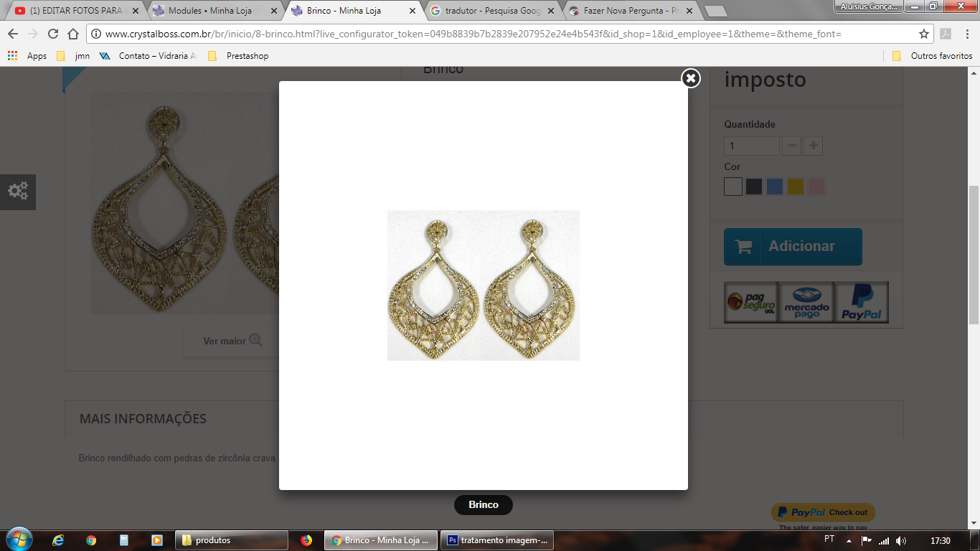Open the volume speaker tray icon
980x551 pixels.
[x=901, y=540]
